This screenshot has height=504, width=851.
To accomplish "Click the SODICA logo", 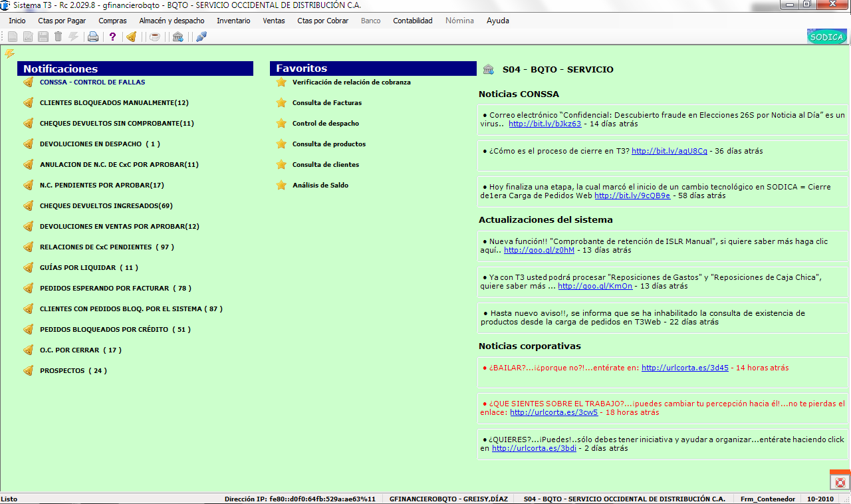I will coord(827,37).
